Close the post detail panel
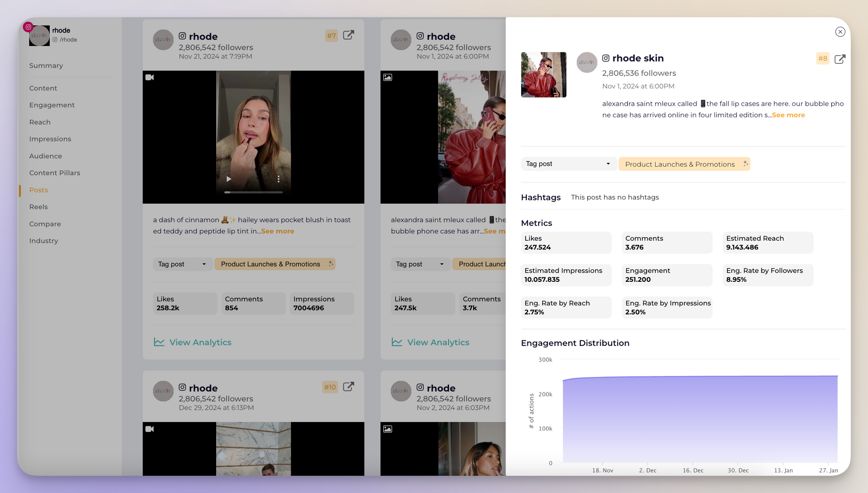This screenshot has width=868, height=493. point(840,32)
